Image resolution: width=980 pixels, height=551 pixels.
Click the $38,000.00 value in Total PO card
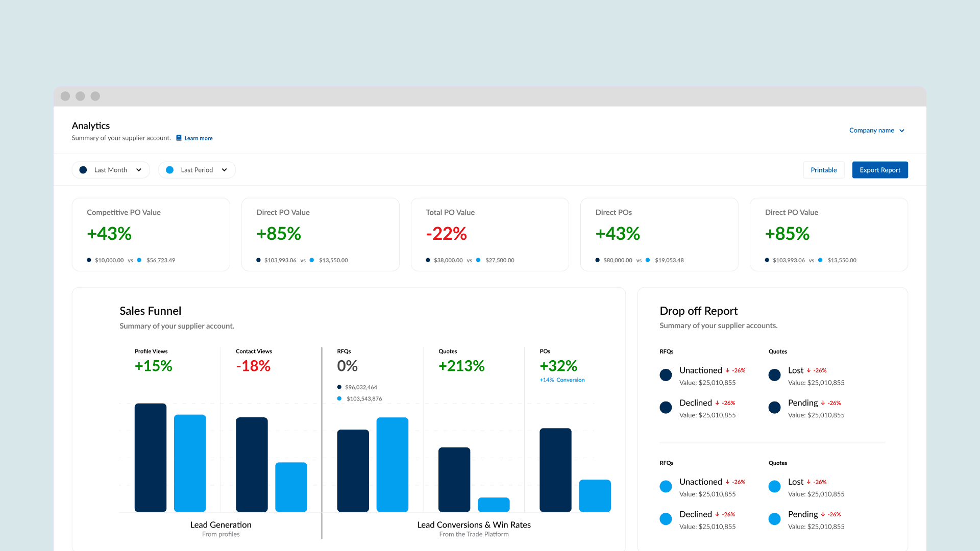tap(448, 260)
